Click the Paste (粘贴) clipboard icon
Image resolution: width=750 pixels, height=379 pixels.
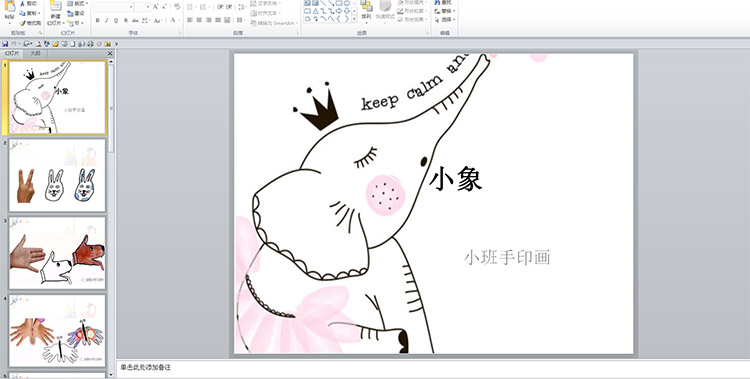click(x=10, y=5)
